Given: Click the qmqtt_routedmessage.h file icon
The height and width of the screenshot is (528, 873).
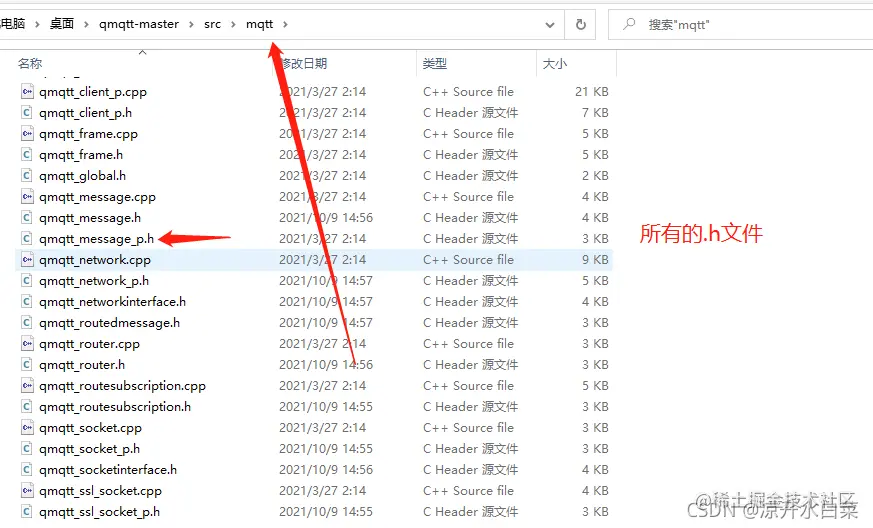Looking at the screenshot, I should coord(27,322).
